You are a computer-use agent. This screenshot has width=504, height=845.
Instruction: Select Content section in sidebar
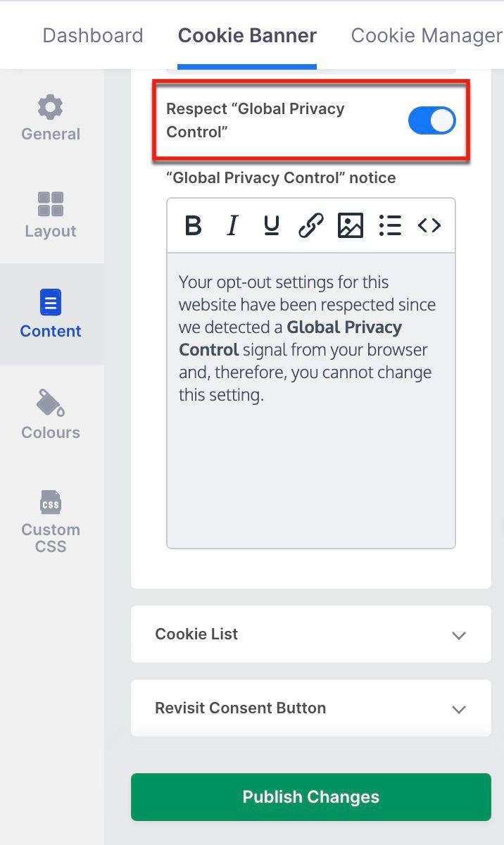51,314
